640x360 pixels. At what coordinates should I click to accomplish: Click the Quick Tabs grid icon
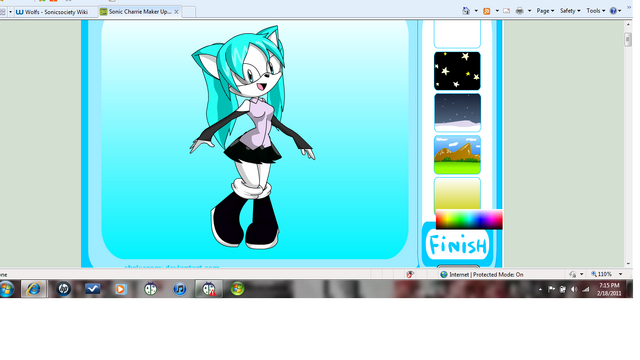[2, 12]
